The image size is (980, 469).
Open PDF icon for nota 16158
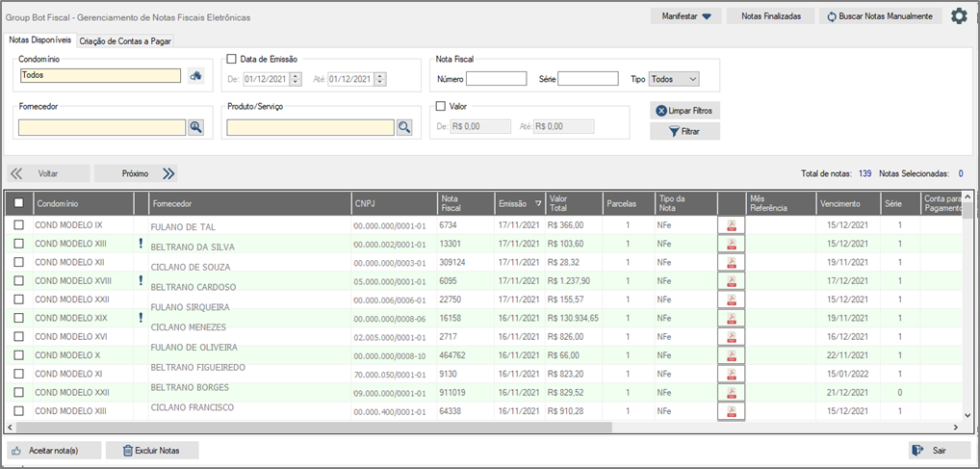[732, 319]
